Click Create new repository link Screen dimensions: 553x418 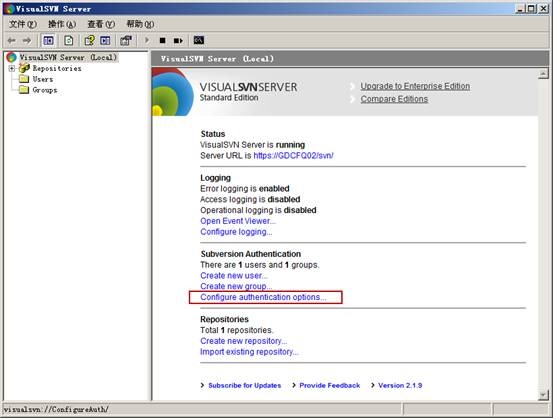click(244, 341)
